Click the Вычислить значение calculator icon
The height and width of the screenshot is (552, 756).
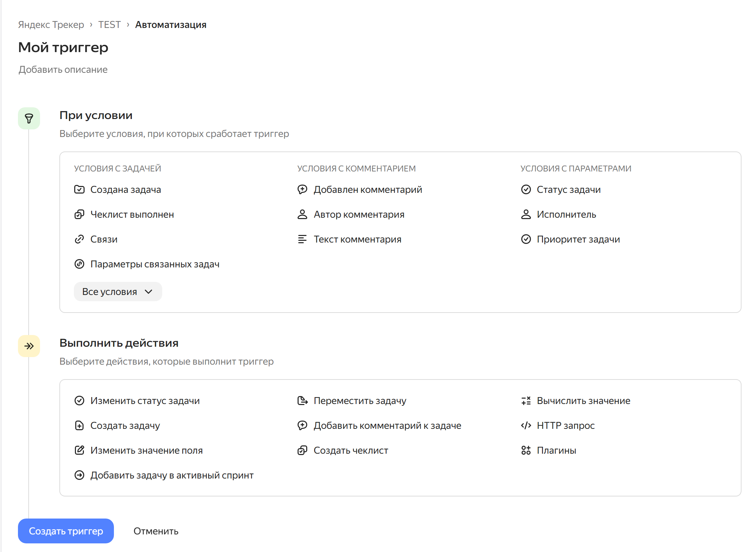526,401
